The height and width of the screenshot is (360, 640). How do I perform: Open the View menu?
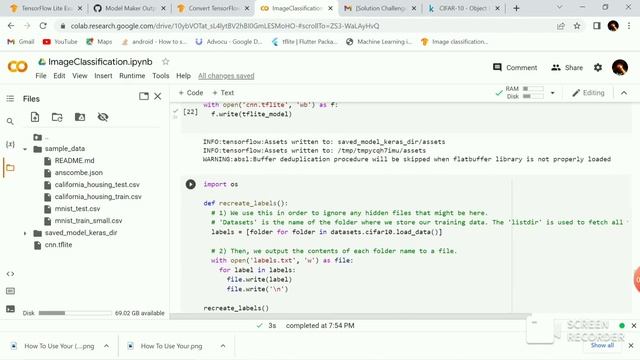click(x=80, y=76)
